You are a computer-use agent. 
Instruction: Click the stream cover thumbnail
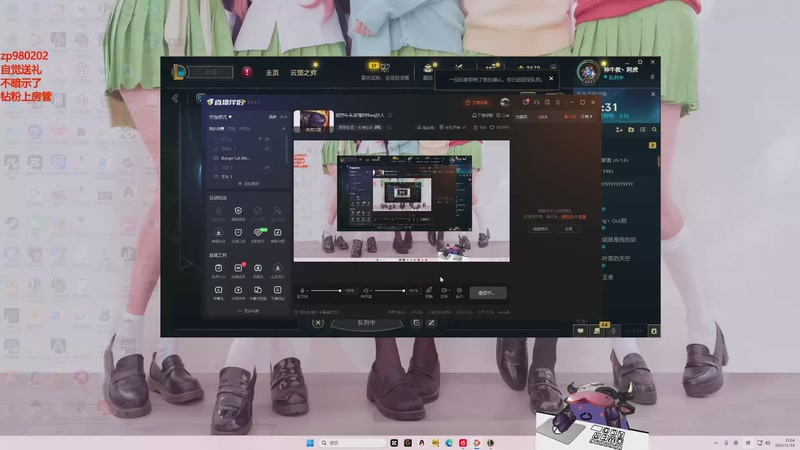[313, 121]
